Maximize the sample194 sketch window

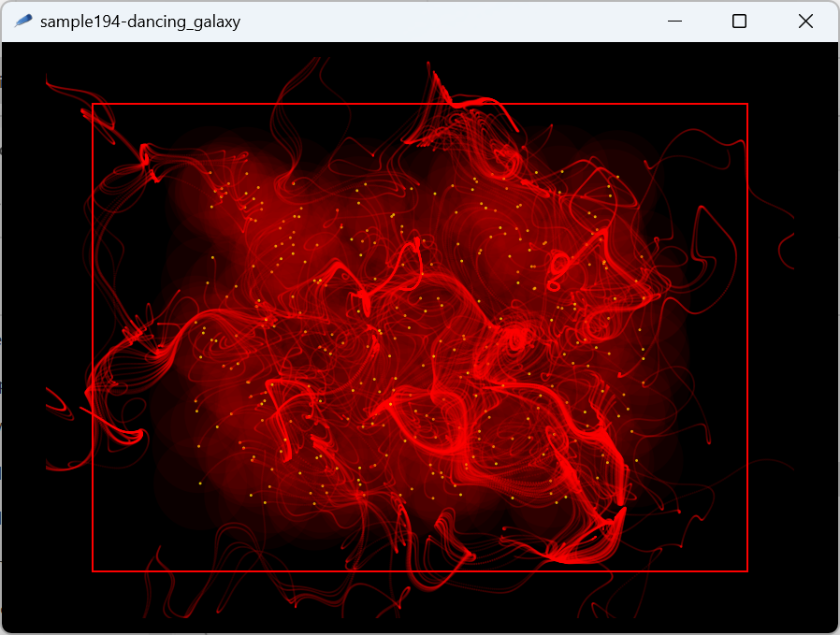click(738, 20)
